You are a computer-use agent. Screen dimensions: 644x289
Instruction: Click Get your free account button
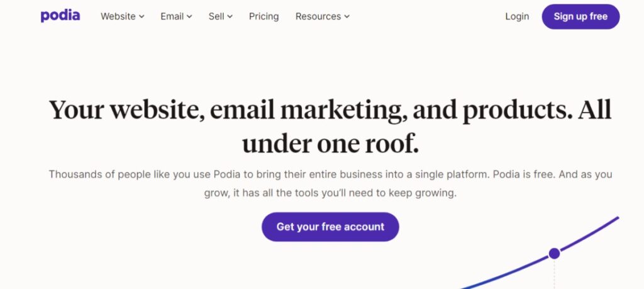[x=330, y=227]
